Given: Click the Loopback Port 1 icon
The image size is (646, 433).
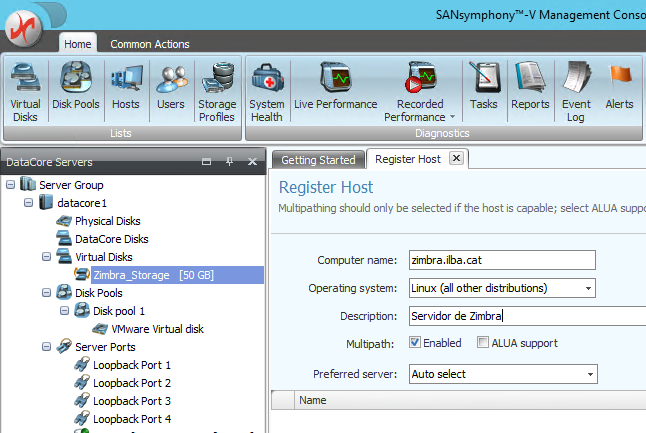Looking at the screenshot, I should (82, 365).
